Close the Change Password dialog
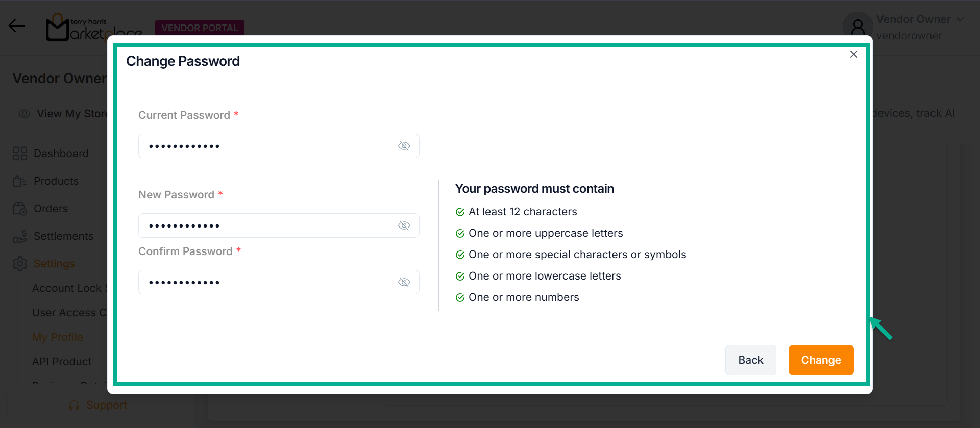 (853, 54)
